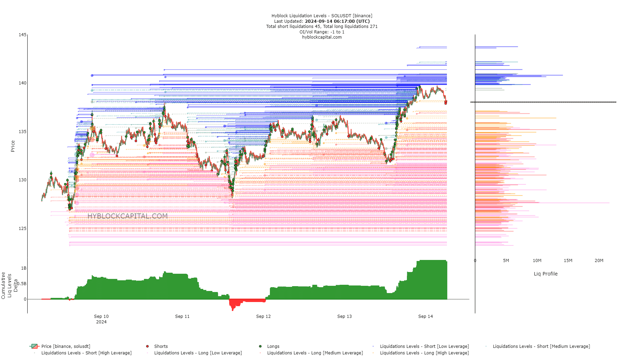This screenshot has width=644, height=362.
Task: Click the 'Sep 10' x-axis date label
Action: click(x=101, y=316)
